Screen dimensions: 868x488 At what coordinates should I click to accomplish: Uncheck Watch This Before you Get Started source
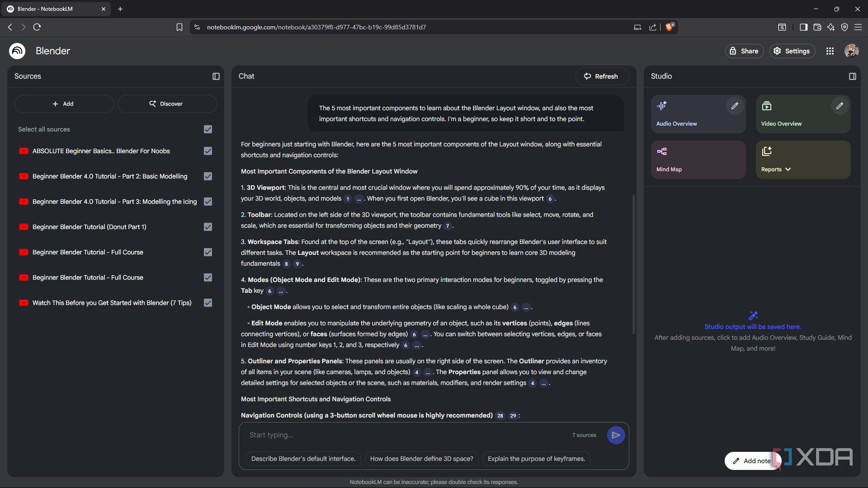[x=208, y=303]
